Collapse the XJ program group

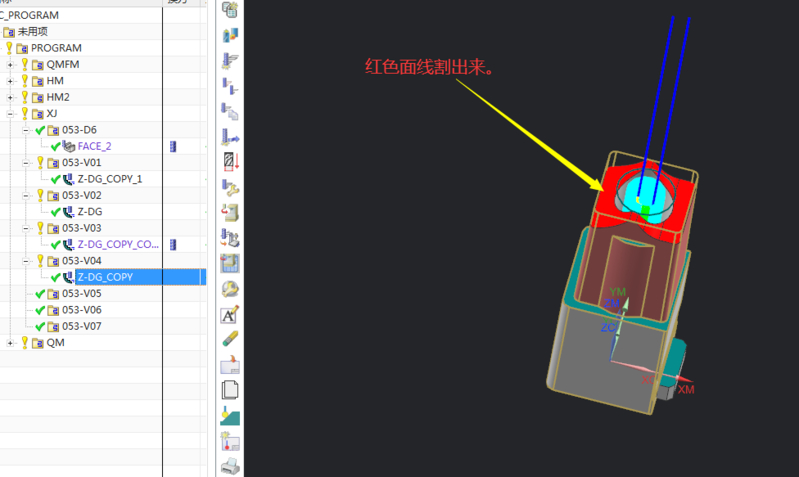(x=11, y=114)
